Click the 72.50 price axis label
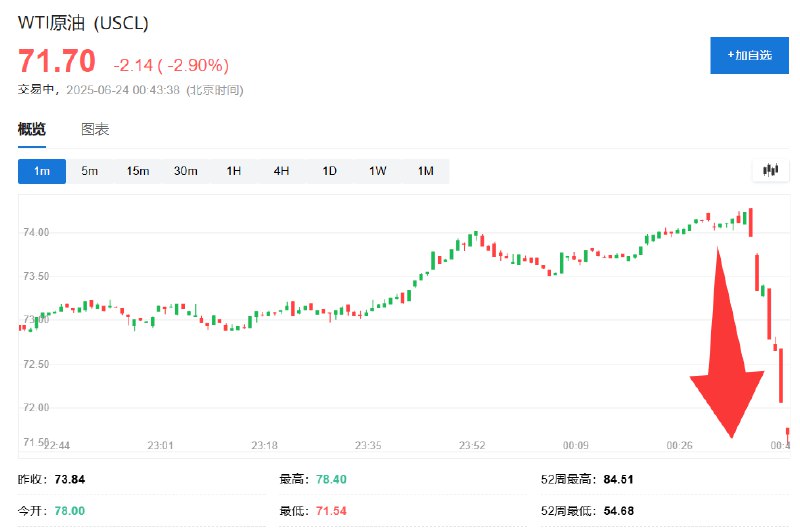Screen dimensions: 800x531 point(36,364)
